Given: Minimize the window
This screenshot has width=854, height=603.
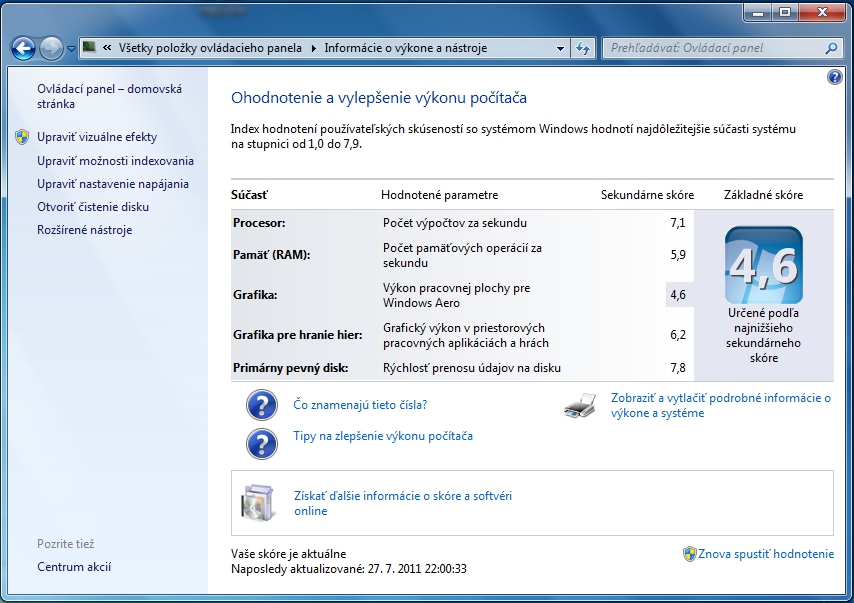Looking at the screenshot, I should 758,12.
